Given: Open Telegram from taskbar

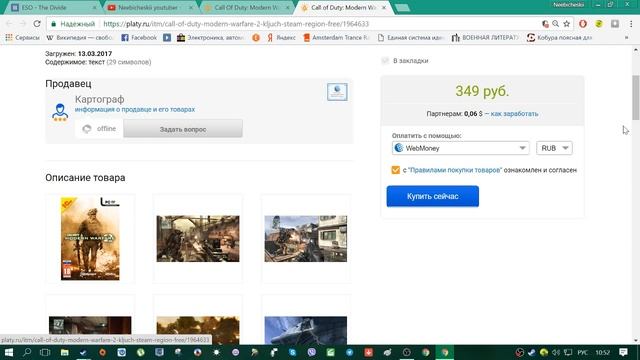Looking at the screenshot, I should [350, 352].
